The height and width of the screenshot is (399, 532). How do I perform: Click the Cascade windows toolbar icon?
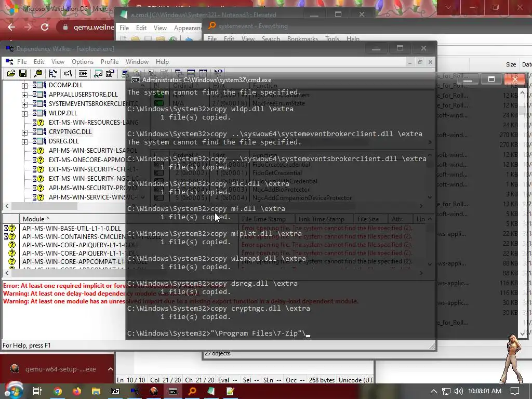179,73
